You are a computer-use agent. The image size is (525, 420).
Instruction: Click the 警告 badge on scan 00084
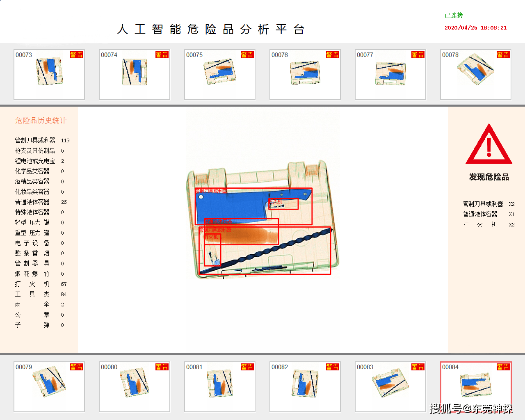(x=503, y=367)
